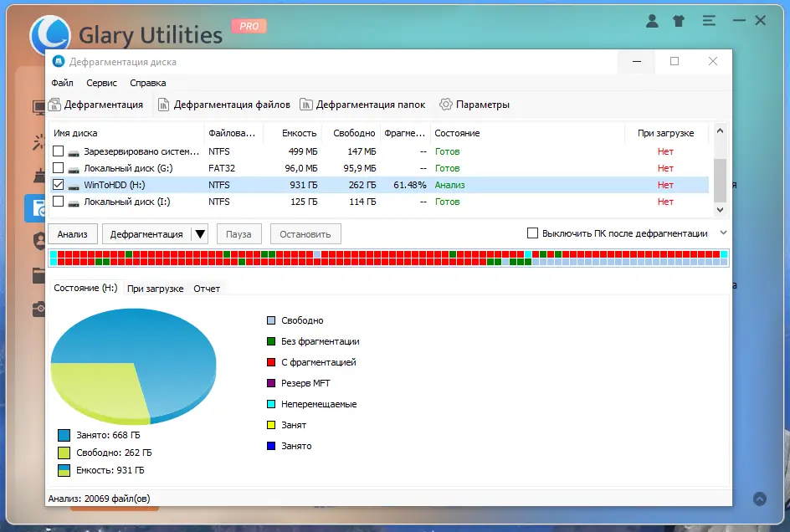Click the Анализ button
790x532 pixels.
pos(73,234)
